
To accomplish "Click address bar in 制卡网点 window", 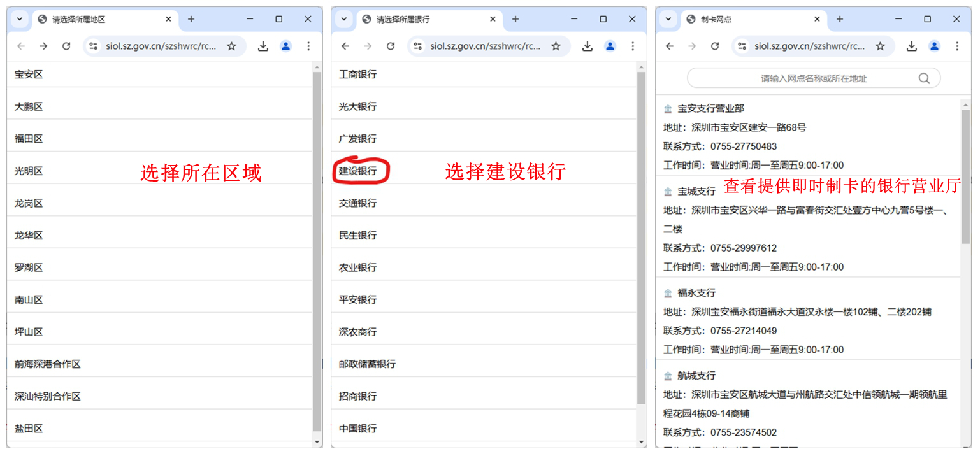I will (813, 46).
